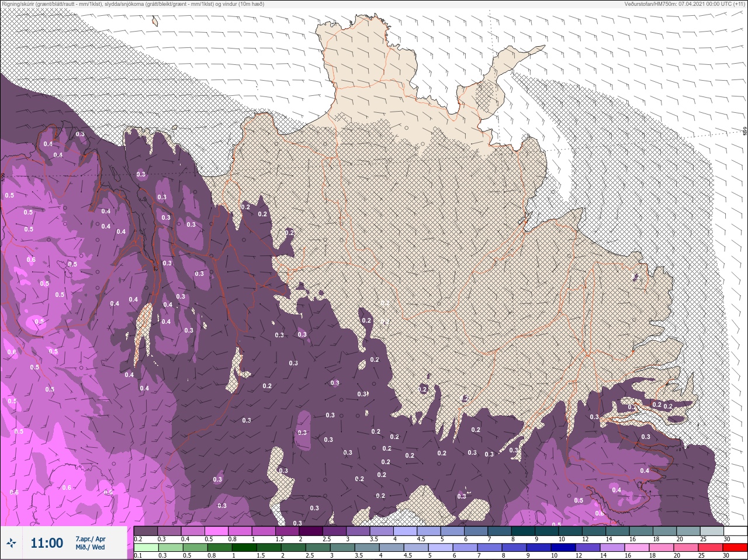Pick lower legend pink swatch starting at 18
The image size is (748, 560).
tap(662, 548)
